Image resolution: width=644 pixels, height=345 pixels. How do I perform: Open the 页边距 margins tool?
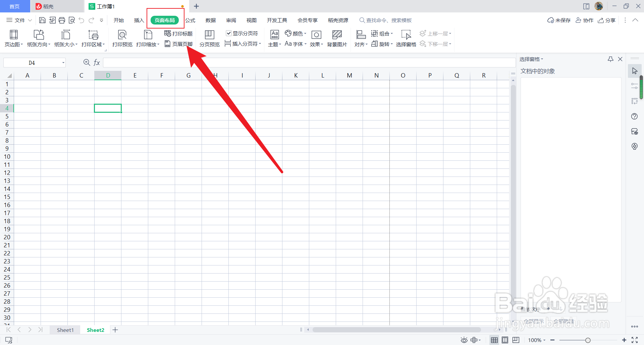pyautogui.click(x=14, y=38)
